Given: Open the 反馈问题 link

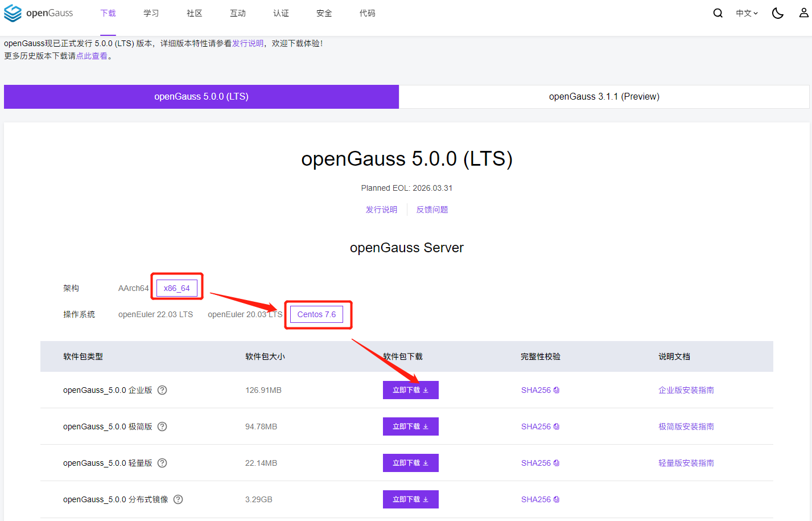Looking at the screenshot, I should point(432,210).
